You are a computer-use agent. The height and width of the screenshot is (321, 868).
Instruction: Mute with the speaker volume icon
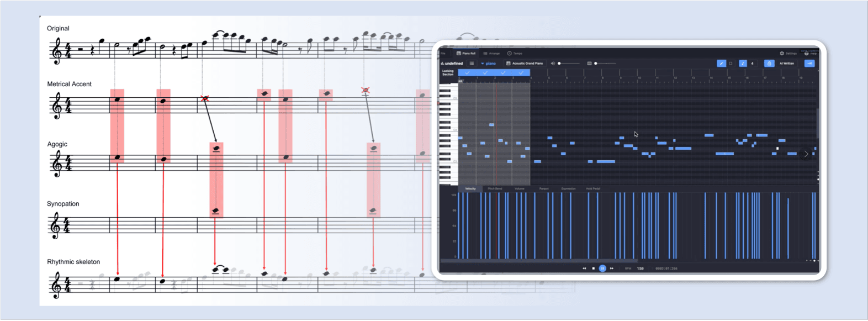tap(553, 64)
